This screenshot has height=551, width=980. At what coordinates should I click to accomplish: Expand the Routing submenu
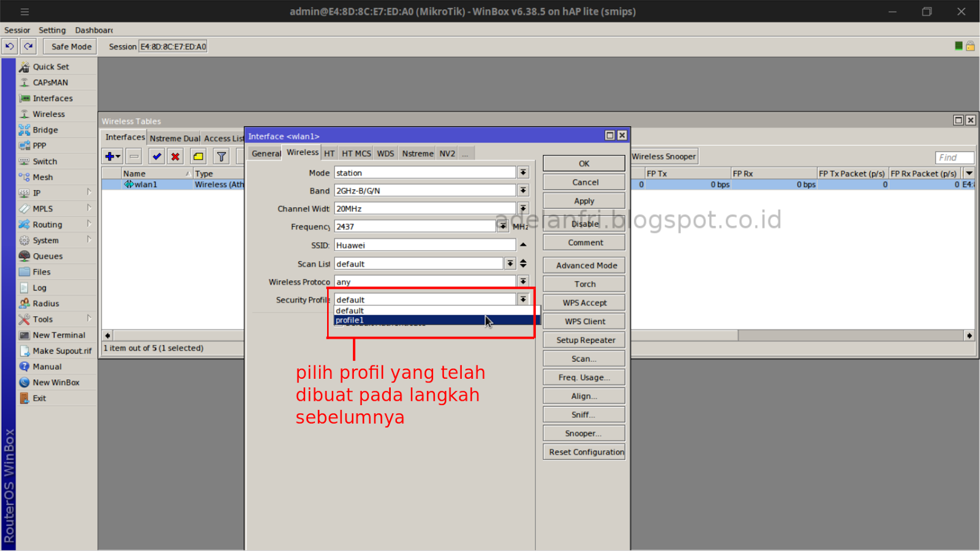pos(89,224)
